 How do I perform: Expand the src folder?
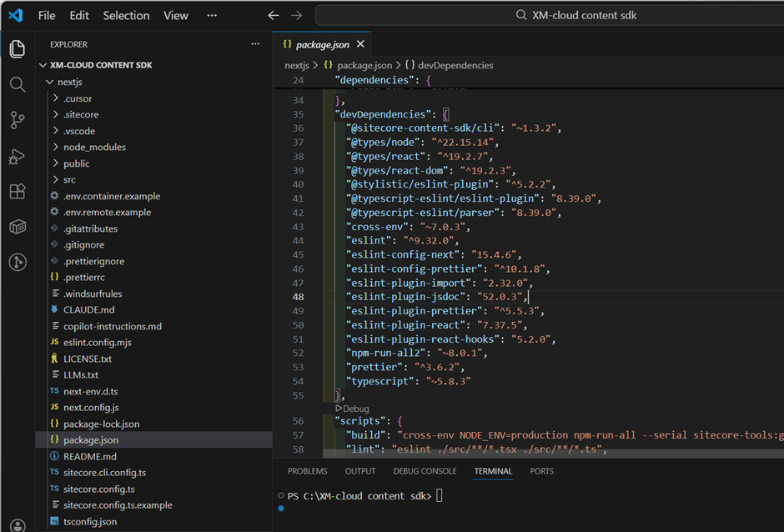[x=69, y=179]
